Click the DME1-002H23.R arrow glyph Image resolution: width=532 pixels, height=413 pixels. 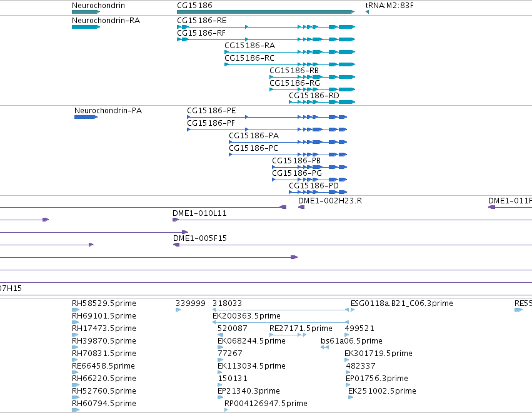tap(301, 207)
